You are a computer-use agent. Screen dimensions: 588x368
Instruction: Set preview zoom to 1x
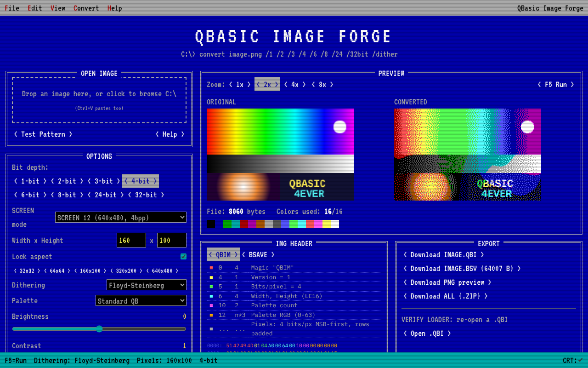pos(240,84)
